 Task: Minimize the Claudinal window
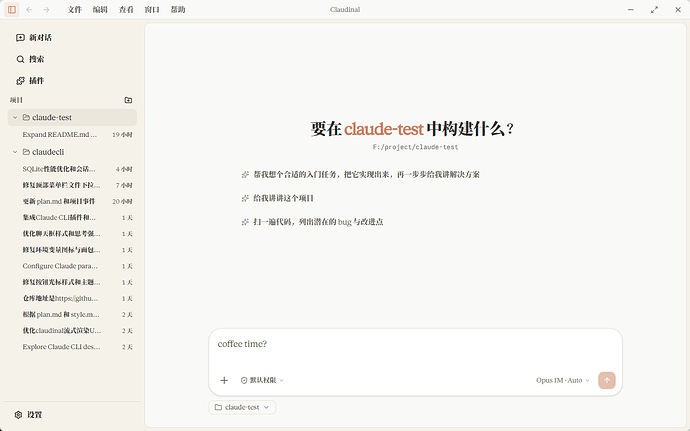[x=631, y=9]
